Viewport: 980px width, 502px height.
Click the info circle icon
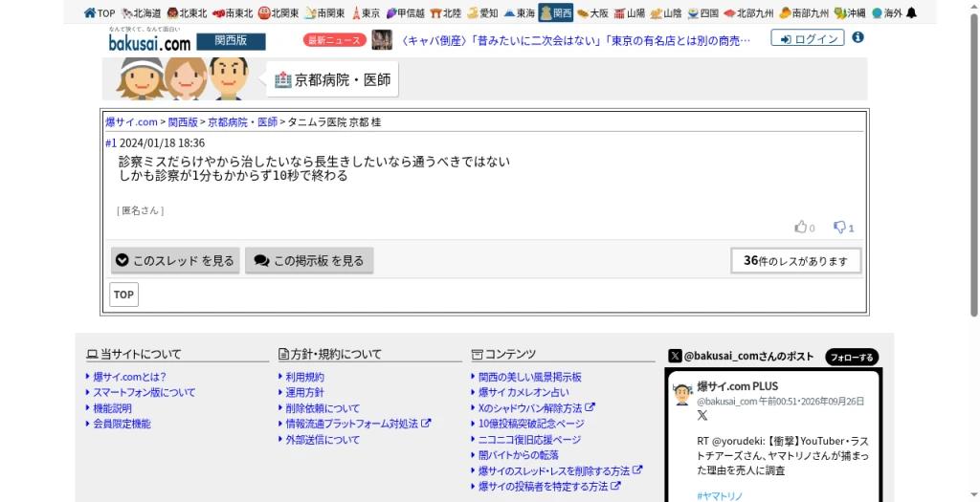click(x=858, y=37)
